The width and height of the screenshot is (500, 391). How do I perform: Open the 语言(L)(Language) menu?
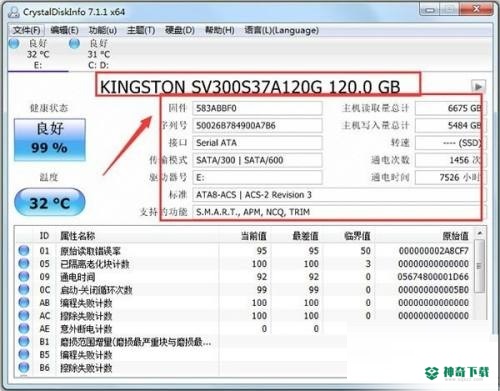point(281,30)
